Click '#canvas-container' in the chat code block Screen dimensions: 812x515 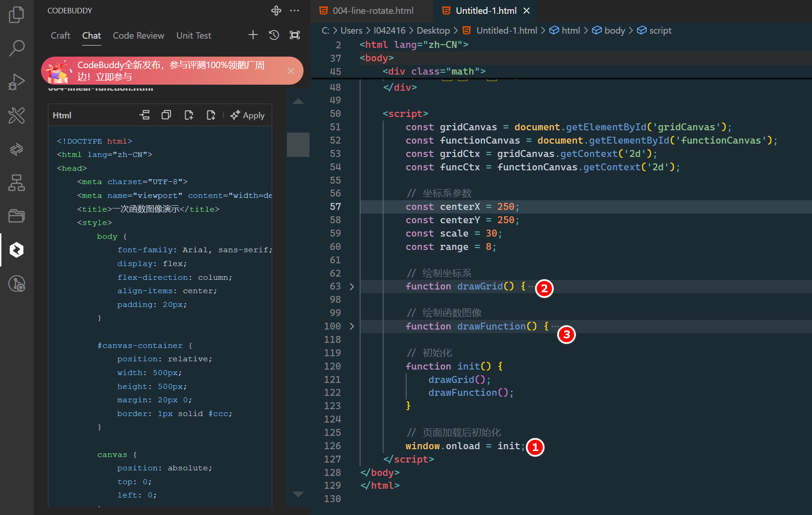click(140, 346)
